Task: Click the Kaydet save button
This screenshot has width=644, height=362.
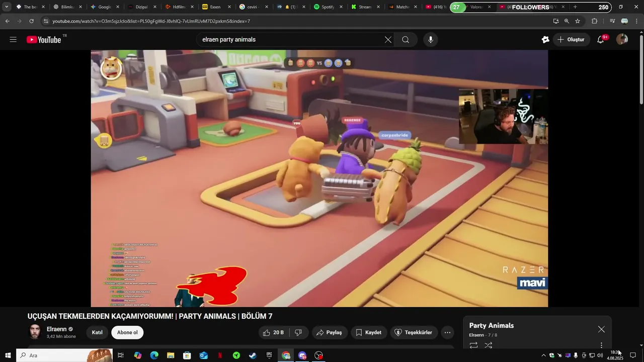Action: tap(368, 332)
